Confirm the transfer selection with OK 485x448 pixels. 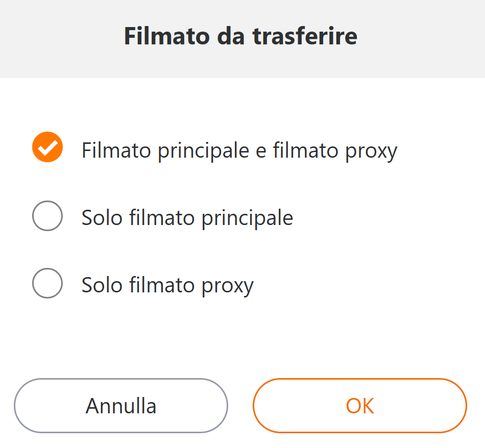[360, 406]
